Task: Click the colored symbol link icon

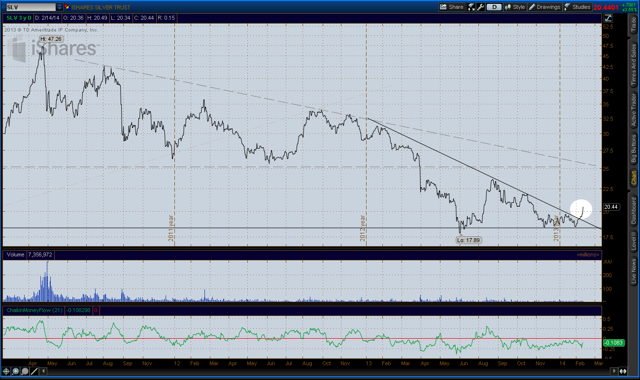Action: pos(67,7)
